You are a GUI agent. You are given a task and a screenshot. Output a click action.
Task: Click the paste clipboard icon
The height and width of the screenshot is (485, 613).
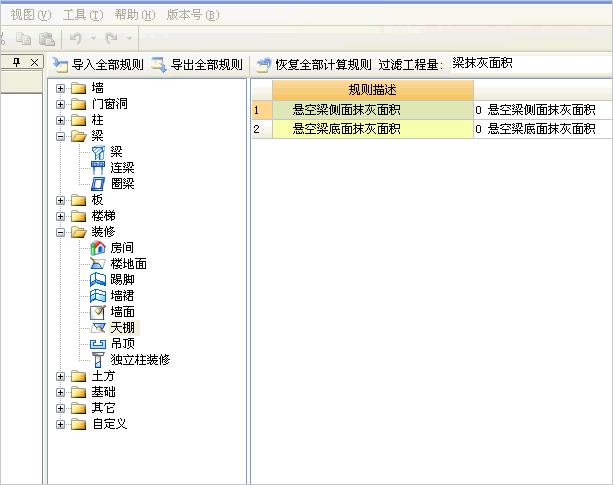(47, 39)
